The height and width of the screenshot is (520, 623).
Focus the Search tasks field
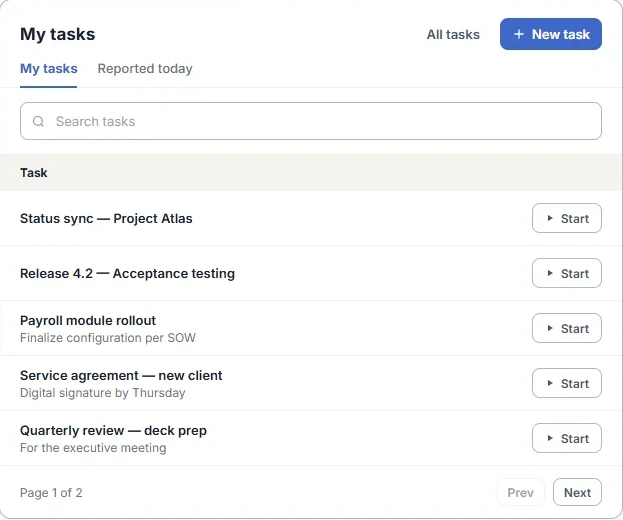point(311,121)
